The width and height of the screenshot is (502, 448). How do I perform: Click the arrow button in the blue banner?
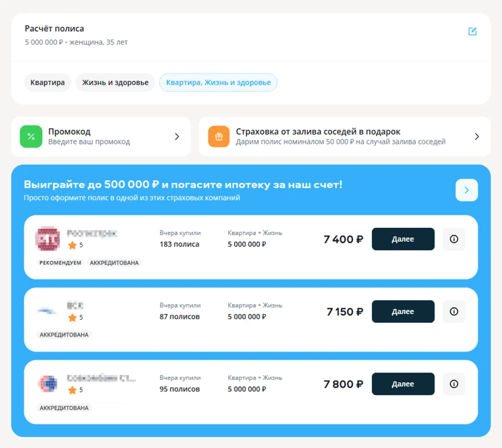466,190
